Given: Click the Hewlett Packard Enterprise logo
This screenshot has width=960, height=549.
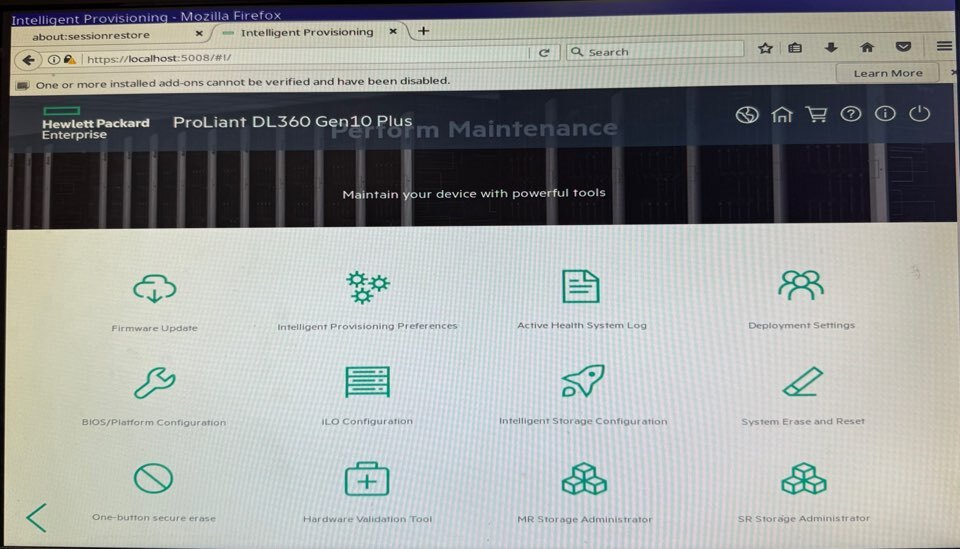Looking at the screenshot, I should pyautogui.click(x=96, y=123).
